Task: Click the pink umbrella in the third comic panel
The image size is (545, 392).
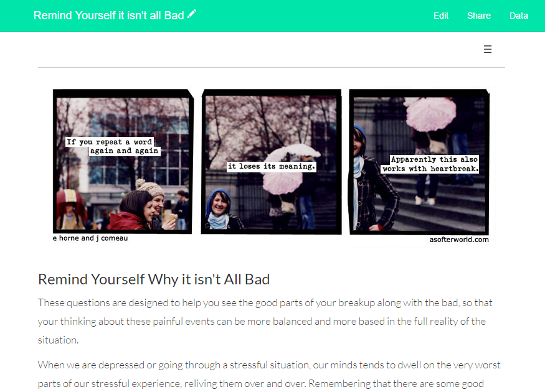Action: (x=430, y=114)
